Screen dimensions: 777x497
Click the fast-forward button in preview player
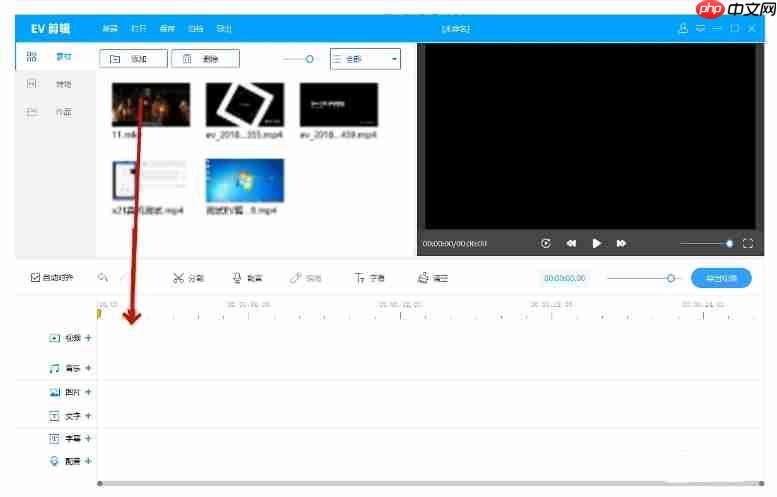[621, 243]
